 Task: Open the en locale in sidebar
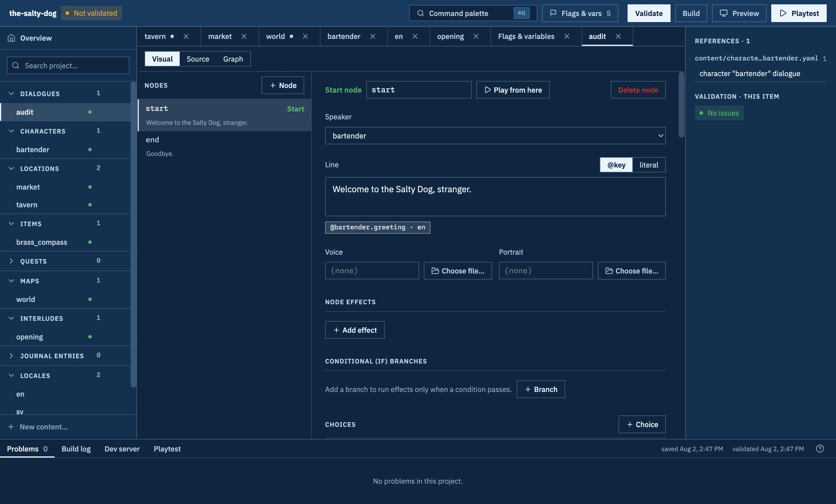[65, 394]
